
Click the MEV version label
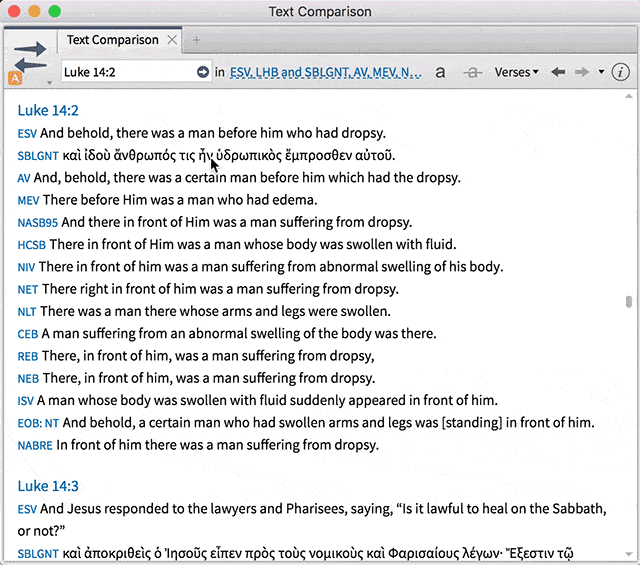click(x=28, y=200)
